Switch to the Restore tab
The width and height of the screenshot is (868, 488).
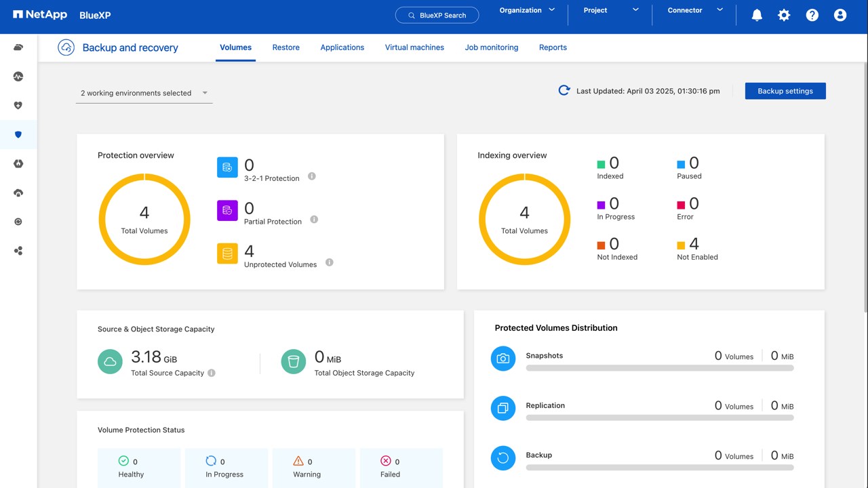(x=285, y=47)
